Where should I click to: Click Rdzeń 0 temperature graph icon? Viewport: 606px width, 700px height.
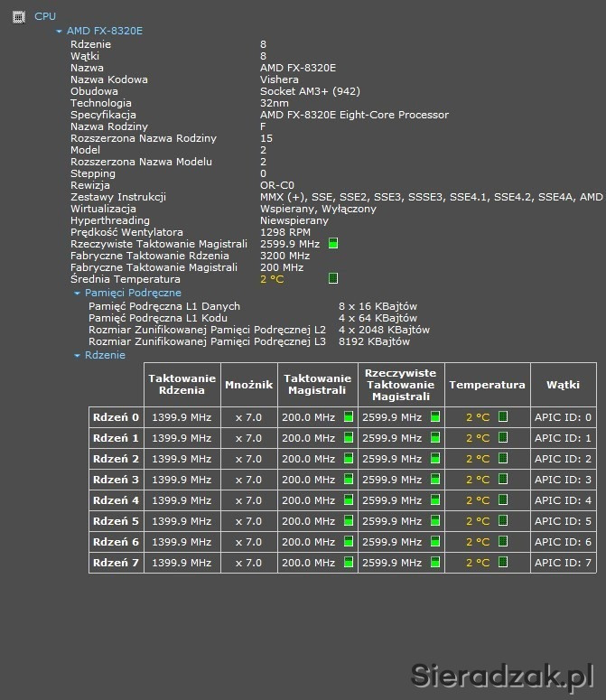[x=503, y=416]
